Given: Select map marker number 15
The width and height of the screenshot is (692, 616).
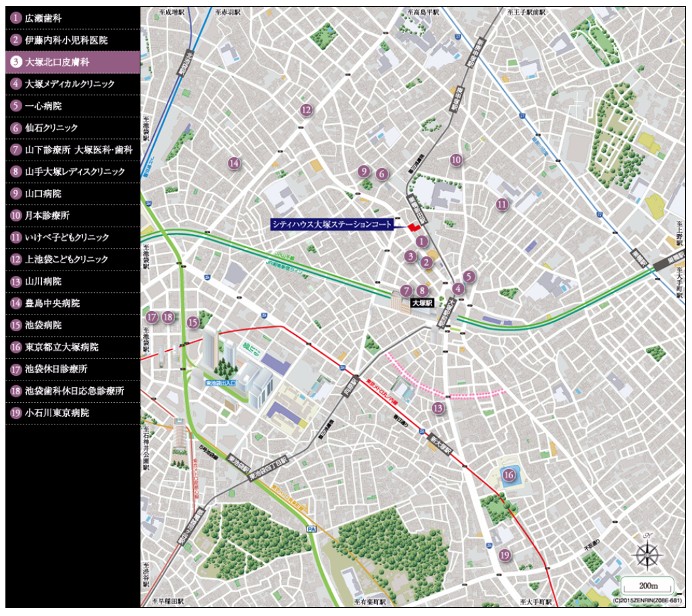Looking at the screenshot, I should [193, 323].
